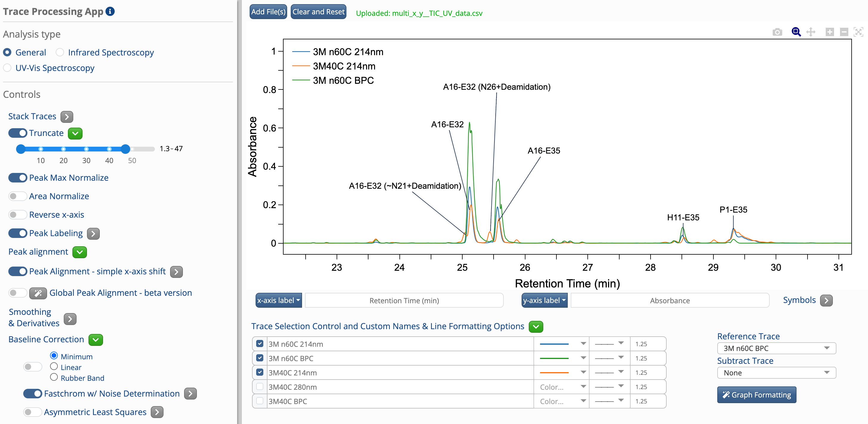Click the right Truncate slider handle
The image size is (868, 424).
point(125,149)
